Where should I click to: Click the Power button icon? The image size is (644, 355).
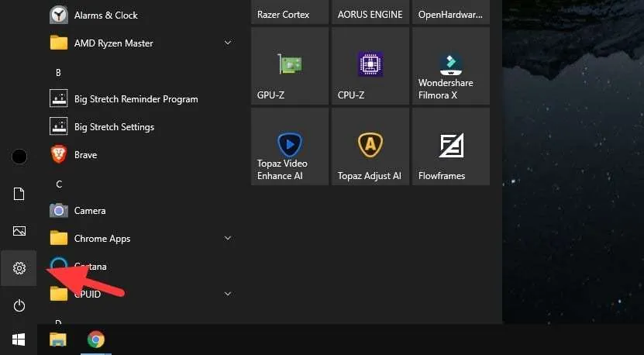coord(19,306)
